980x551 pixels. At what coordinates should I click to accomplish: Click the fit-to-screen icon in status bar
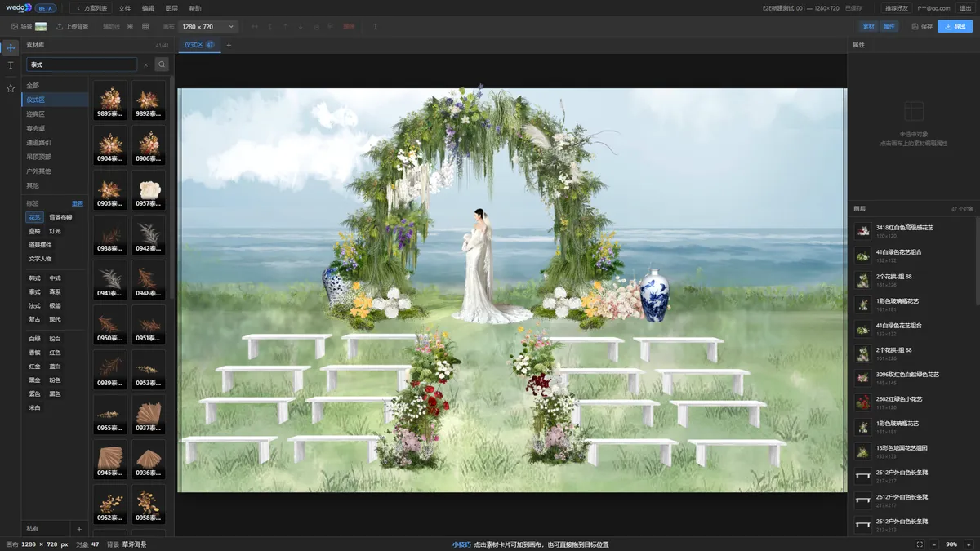point(920,544)
